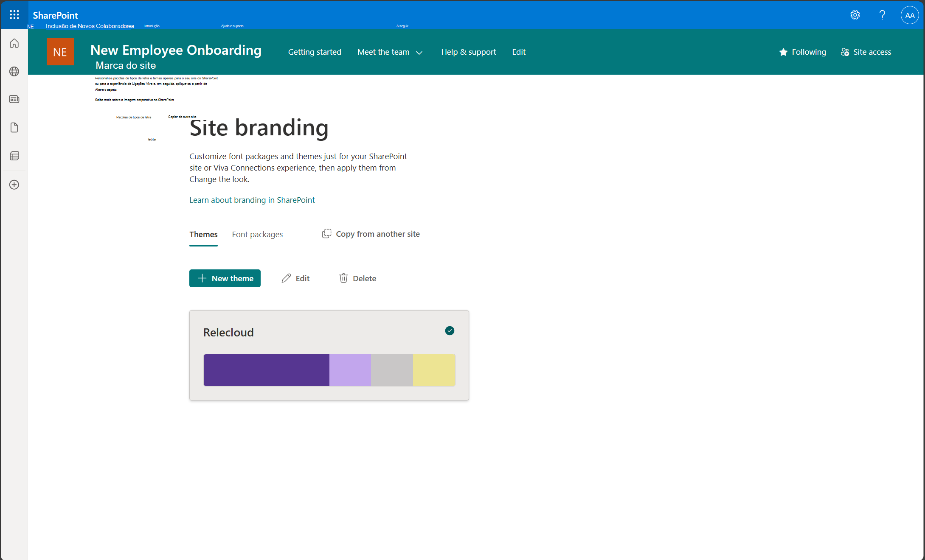Select the pale yellow color swatch
The image size is (925, 560).
pos(434,370)
